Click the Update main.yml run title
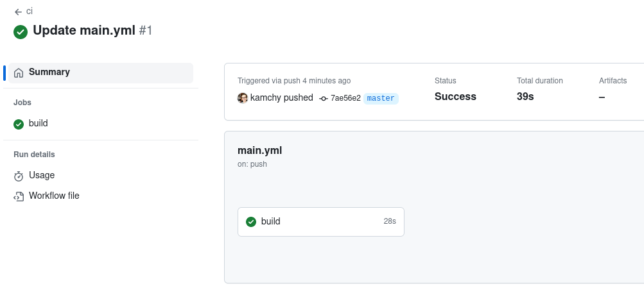Viewport: 644px width, 295px height. [x=83, y=30]
